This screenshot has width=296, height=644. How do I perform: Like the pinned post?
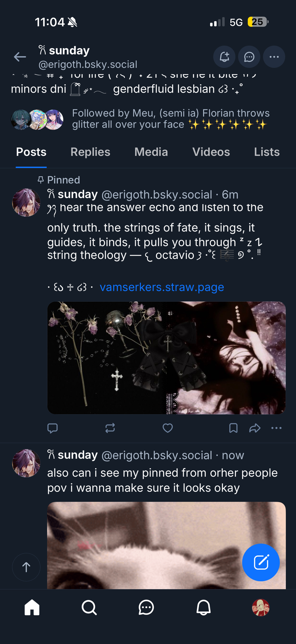click(168, 428)
